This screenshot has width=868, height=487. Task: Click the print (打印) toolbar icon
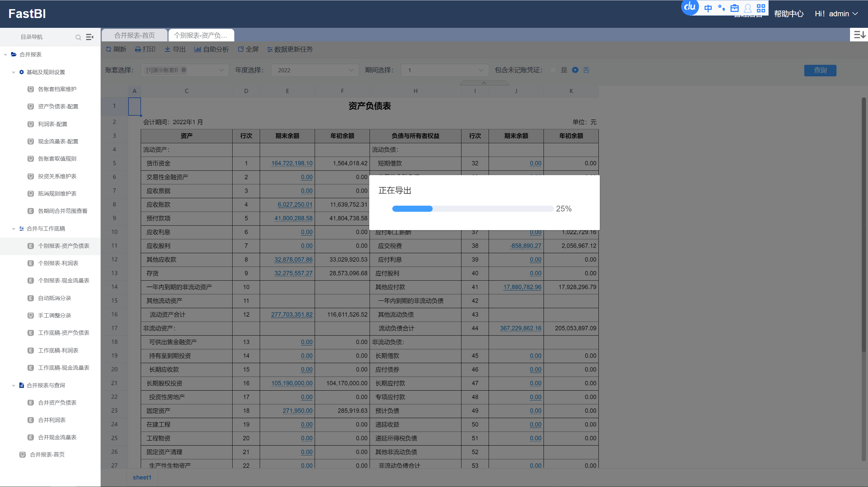pyautogui.click(x=138, y=50)
